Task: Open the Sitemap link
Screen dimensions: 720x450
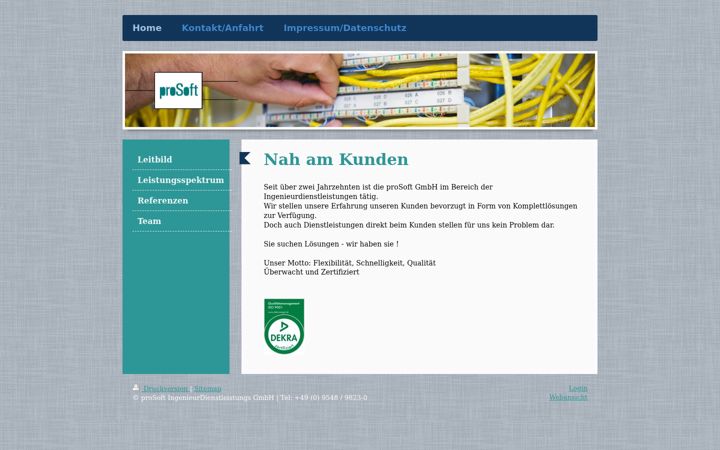Action: (x=208, y=388)
